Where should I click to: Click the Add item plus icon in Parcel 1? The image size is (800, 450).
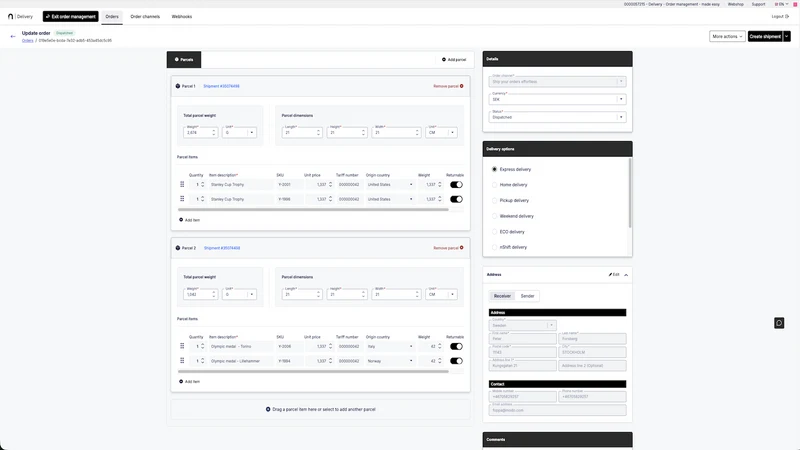click(x=181, y=220)
